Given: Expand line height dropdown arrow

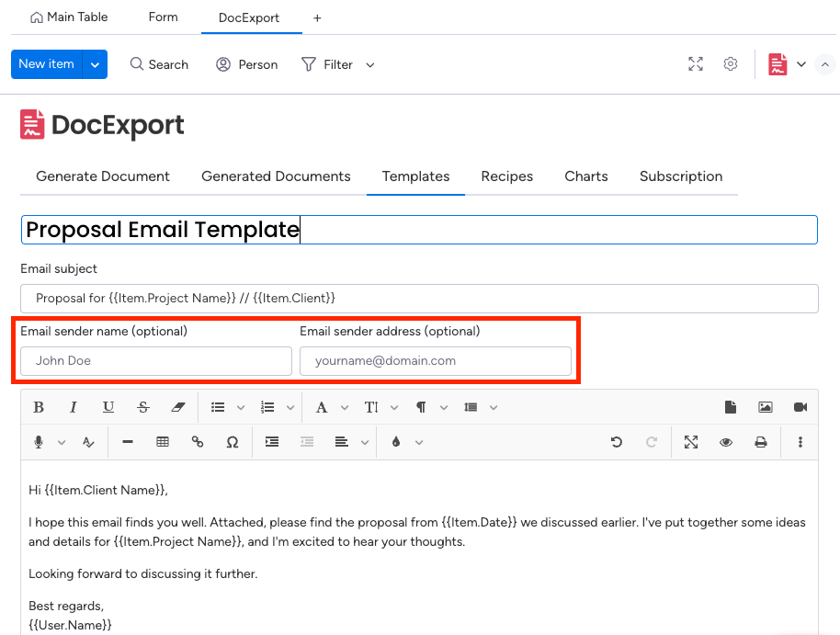Looking at the screenshot, I should coord(494,408).
